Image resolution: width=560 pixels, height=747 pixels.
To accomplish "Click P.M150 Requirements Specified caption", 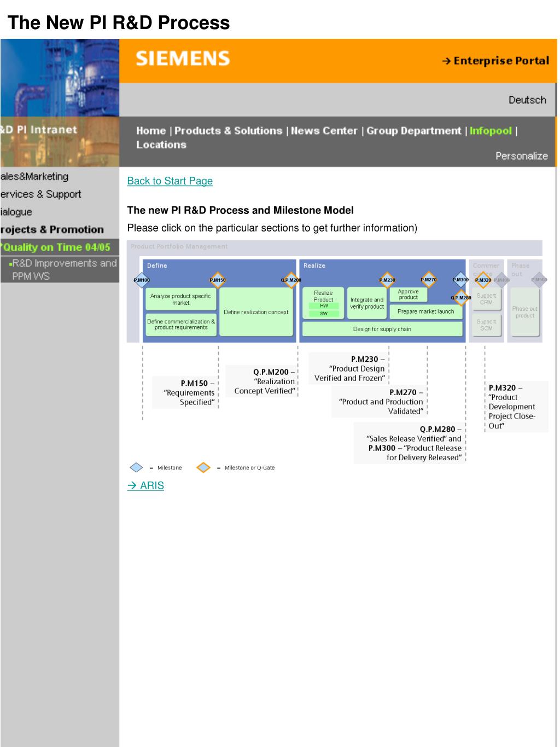I will 185,392.
